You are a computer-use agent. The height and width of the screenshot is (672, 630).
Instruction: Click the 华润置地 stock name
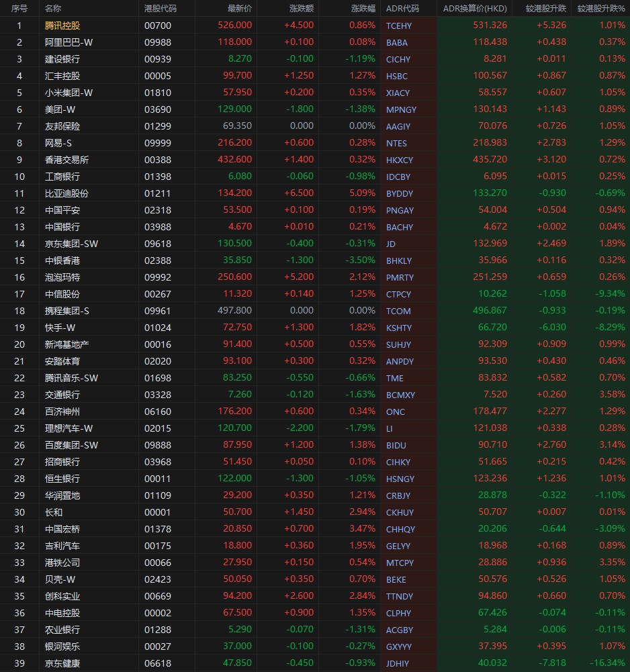pos(62,496)
